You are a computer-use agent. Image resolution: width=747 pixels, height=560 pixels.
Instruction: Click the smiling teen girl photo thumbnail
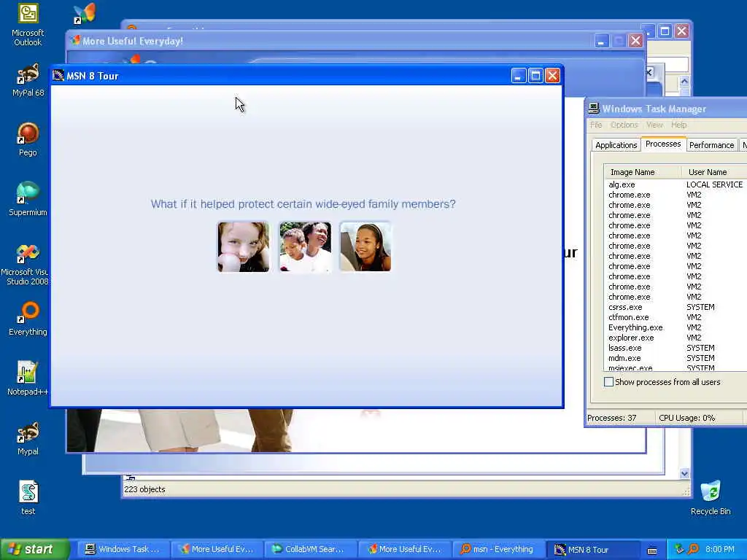coord(365,246)
